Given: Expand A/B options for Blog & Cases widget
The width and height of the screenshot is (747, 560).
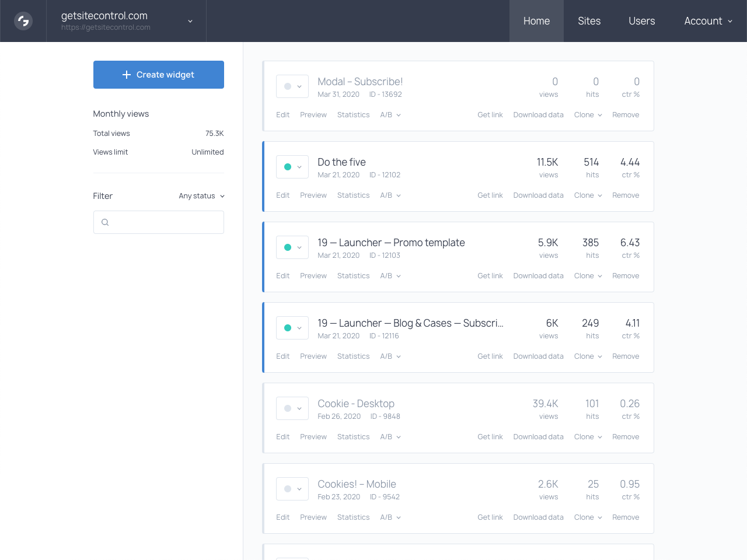Looking at the screenshot, I should coord(390,356).
